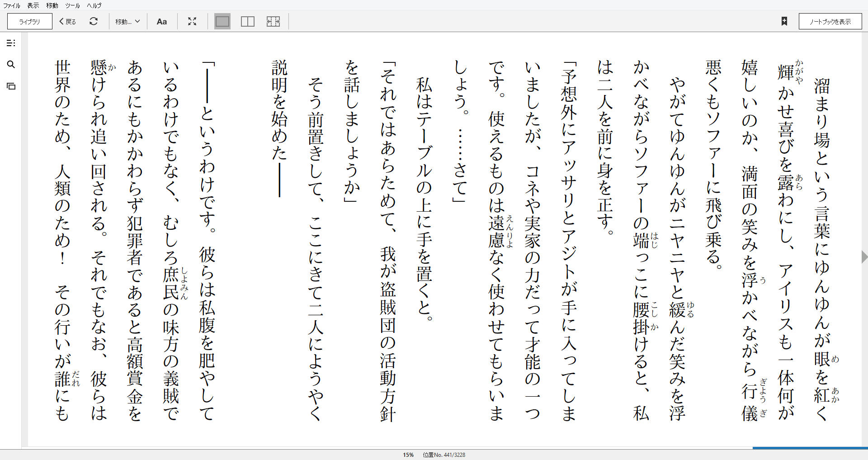Open the 移動 menu in menu bar
This screenshot has width=868, height=460.
coord(52,5)
